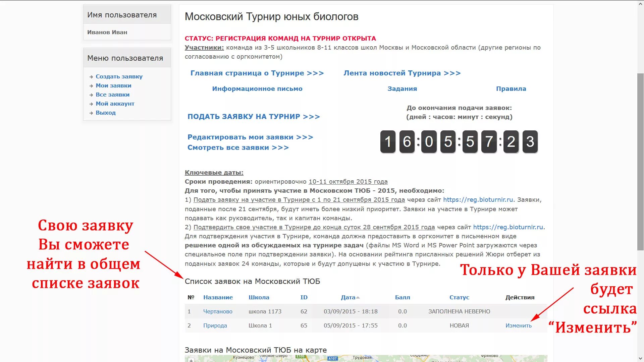The image size is (644, 362).
Task: Open https://reg.bioturnir.ru link in step 2
Action: coord(508,227)
